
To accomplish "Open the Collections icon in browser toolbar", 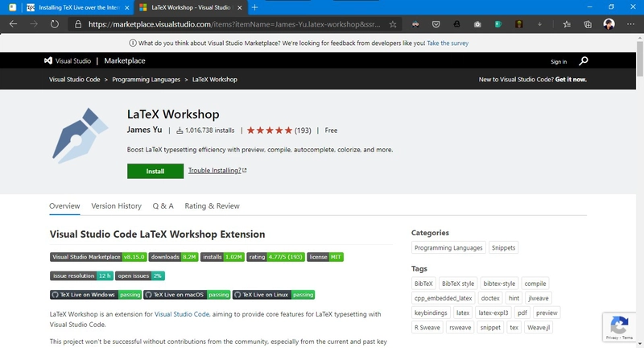I will point(588,24).
